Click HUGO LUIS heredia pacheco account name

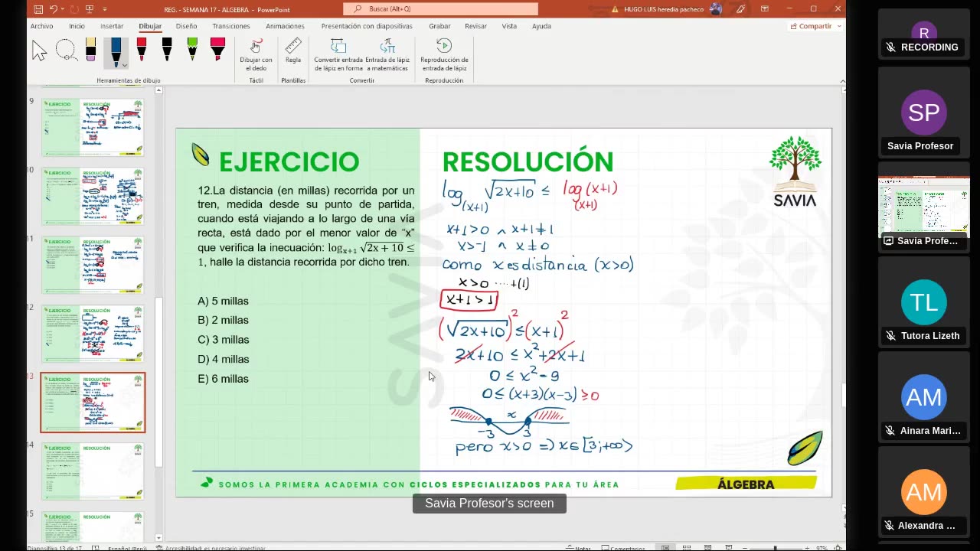[665, 9]
